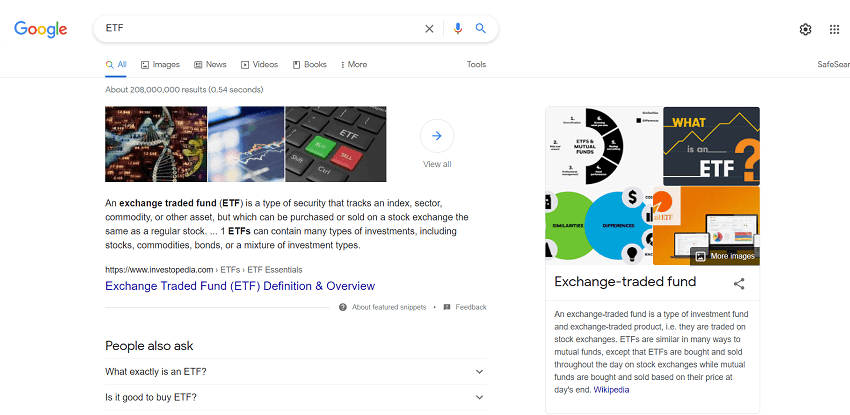
Task: Share the Exchange-traded fund panel
Action: coord(739,284)
